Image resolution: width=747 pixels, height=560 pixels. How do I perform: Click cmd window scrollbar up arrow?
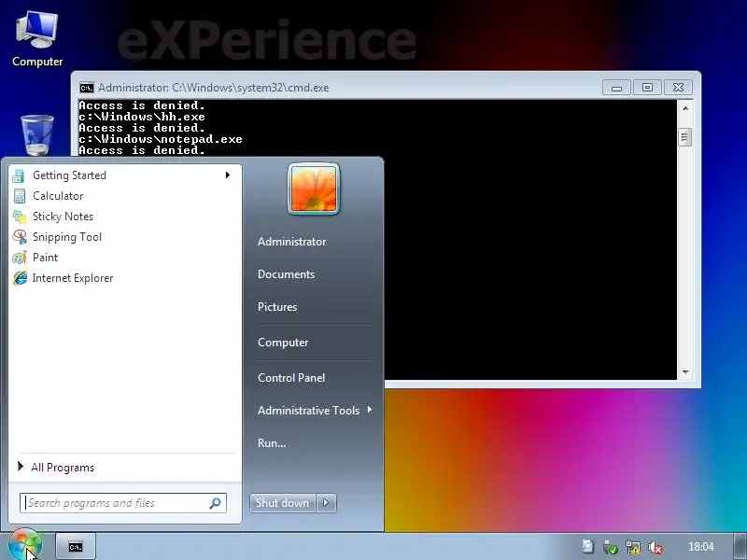pos(685,108)
